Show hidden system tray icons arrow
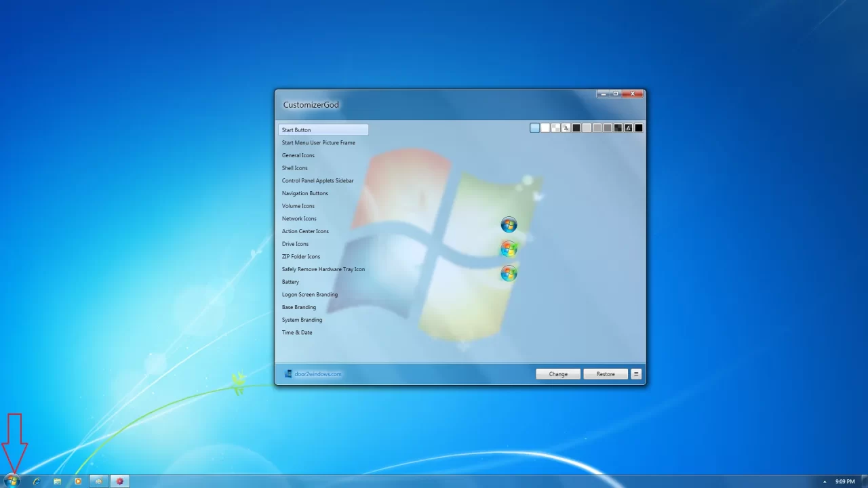The image size is (868, 488). pos(825,482)
